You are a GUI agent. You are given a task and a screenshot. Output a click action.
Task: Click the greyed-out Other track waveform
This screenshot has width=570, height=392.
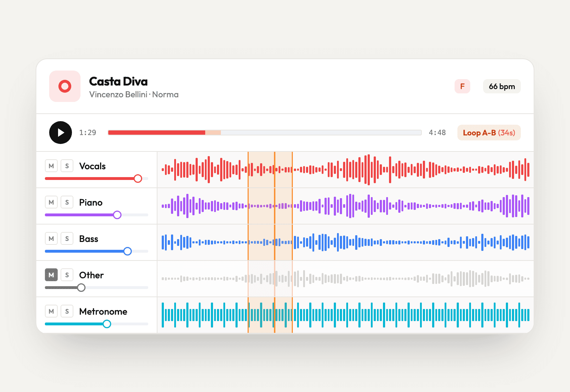(346, 279)
